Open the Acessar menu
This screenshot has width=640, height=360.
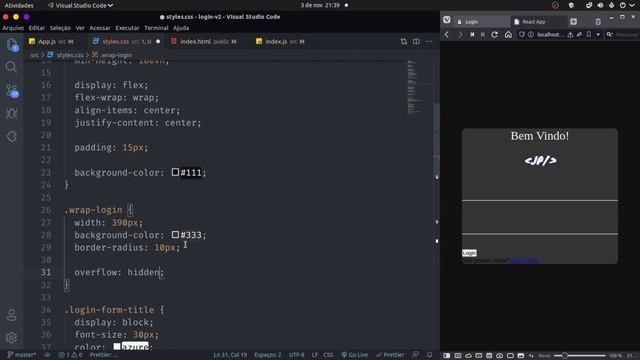(100, 28)
